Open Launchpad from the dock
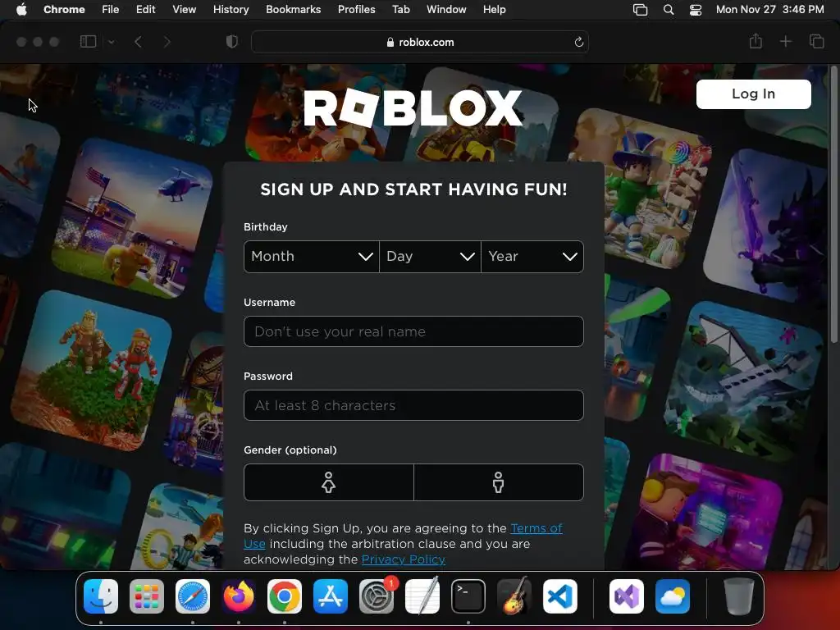This screenshot has height=630, width=840. (147, 596)
